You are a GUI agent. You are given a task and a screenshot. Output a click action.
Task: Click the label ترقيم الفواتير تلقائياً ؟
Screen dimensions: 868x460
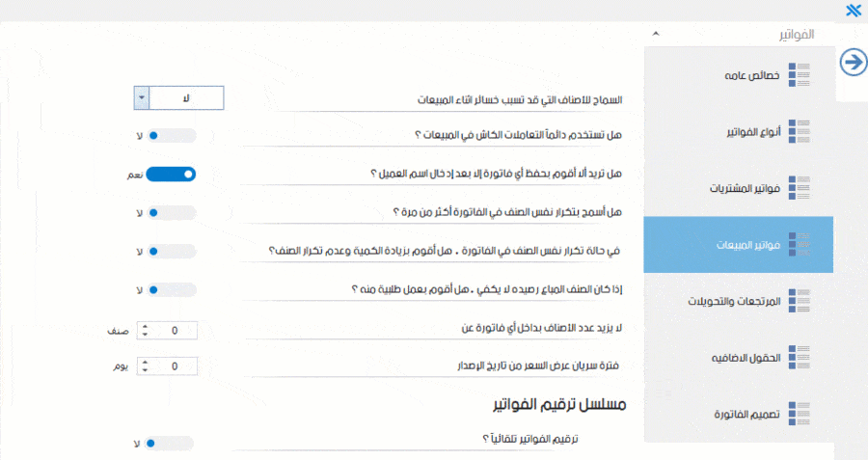click(530, 439)
